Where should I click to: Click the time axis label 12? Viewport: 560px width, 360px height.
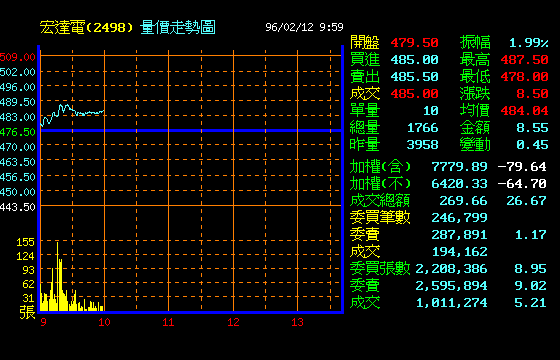pyautogui.click(x=233, y=322)
